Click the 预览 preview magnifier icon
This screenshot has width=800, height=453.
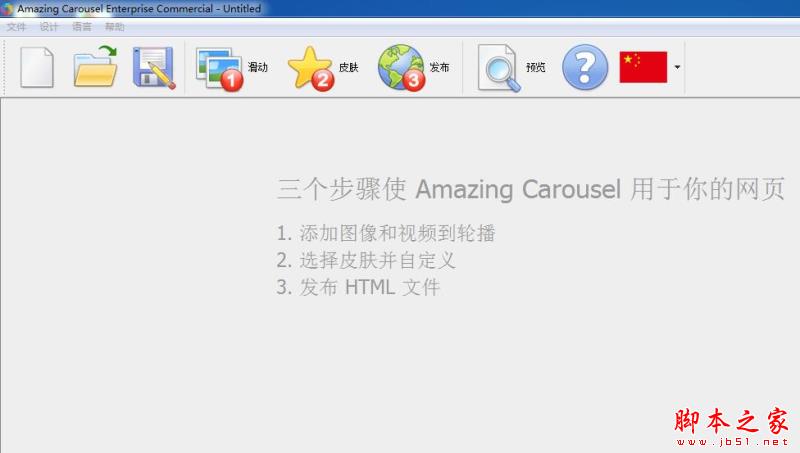pyautogui.click(x=498, y=68)
